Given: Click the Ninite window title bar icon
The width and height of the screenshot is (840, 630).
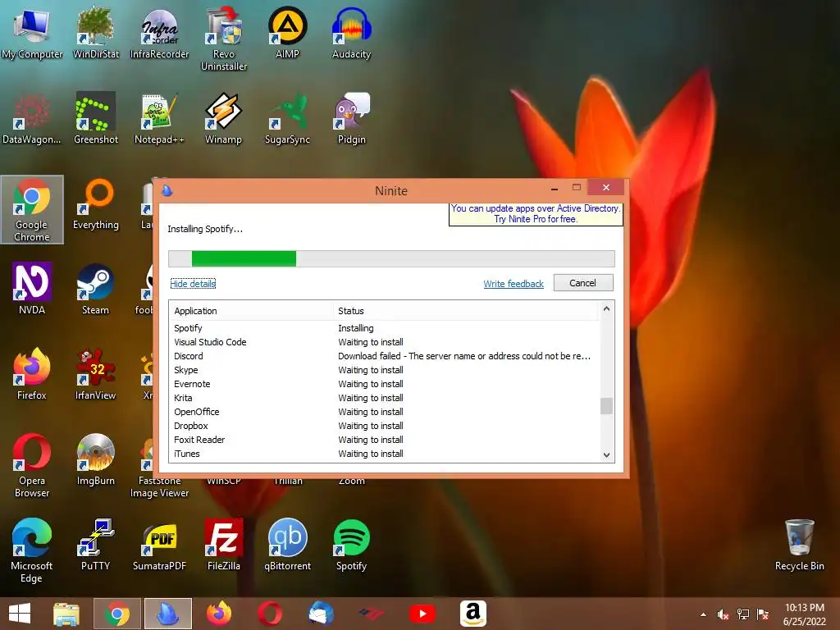Looking at the screenshot, I should coord(167,190).
